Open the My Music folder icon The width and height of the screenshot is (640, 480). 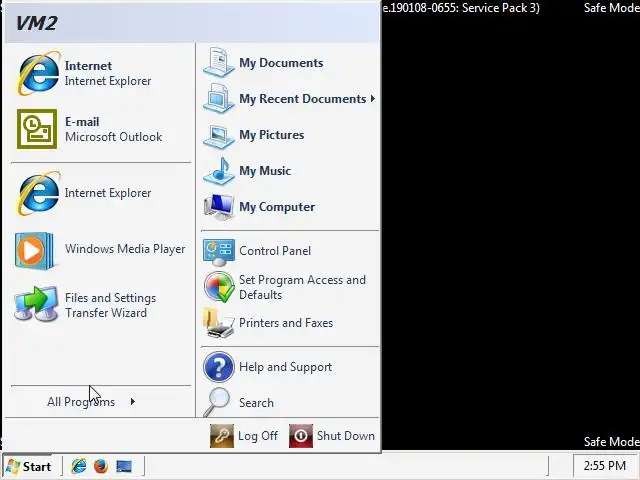(219, 171)
